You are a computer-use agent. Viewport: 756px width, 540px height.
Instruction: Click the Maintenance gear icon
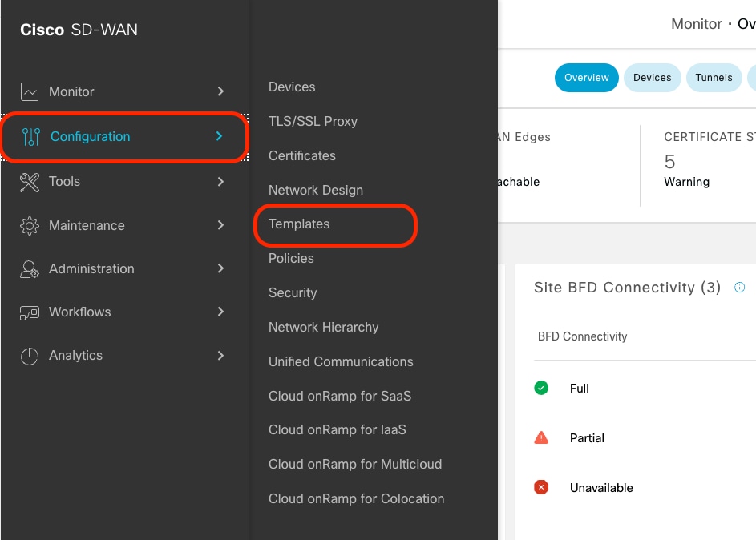(x=30, y=225)
